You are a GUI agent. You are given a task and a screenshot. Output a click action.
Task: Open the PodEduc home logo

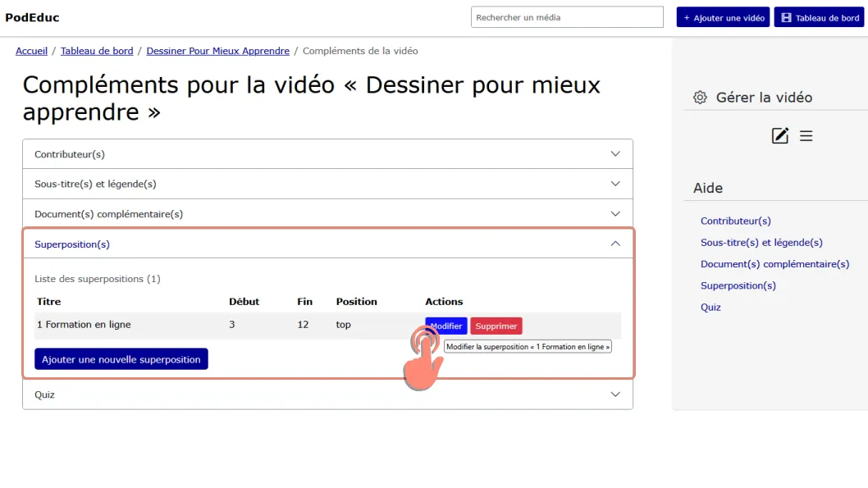(32, 17)
